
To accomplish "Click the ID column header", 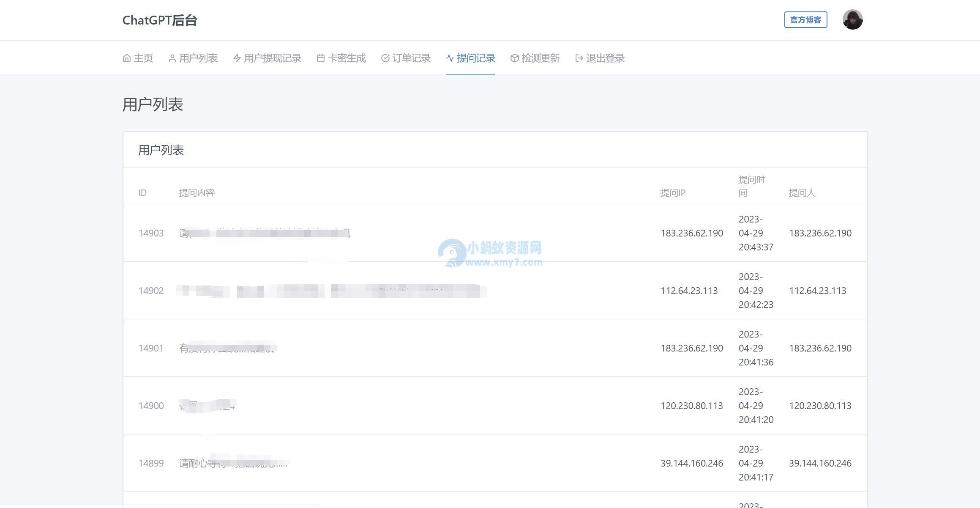I will click(x=142, y=193).
